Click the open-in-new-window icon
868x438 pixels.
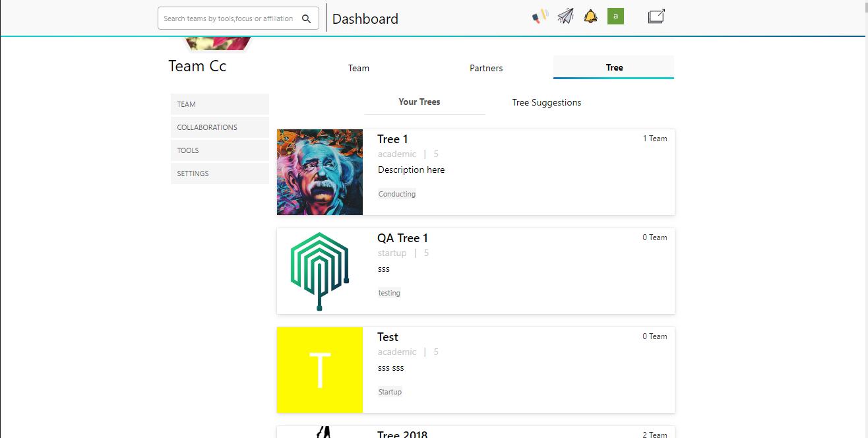click(656, 16)
